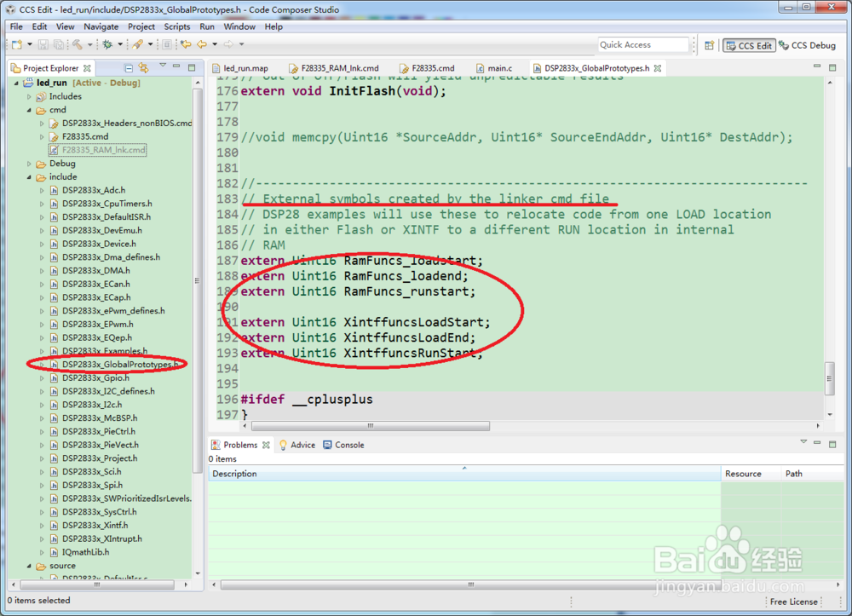Click editor vertical scrollbar thumb

(829, 378)
